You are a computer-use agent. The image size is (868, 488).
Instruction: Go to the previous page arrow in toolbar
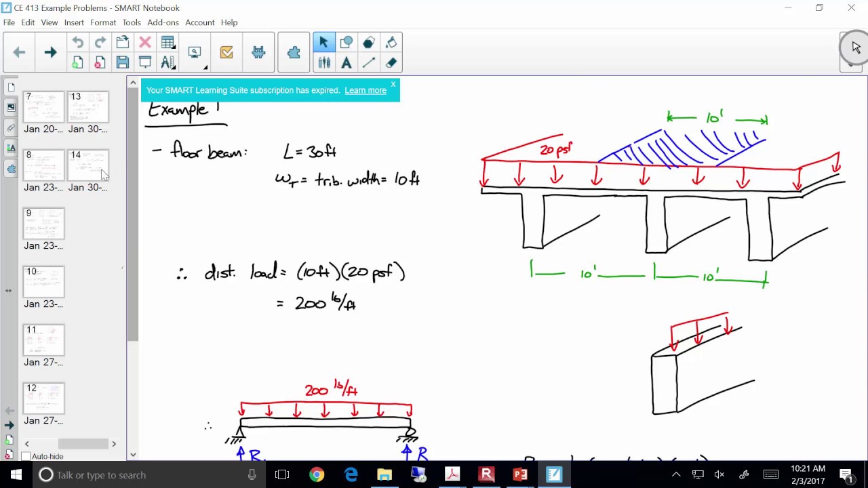pos(19,52)
